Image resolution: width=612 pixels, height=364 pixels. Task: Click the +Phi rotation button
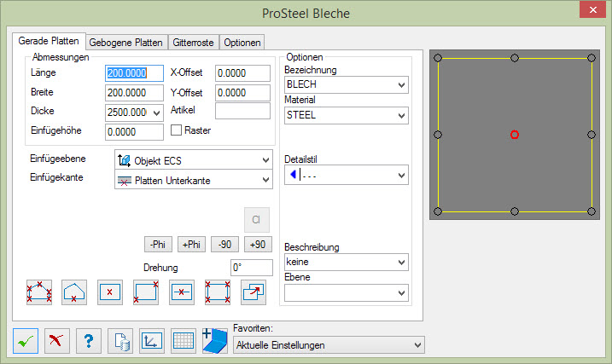click(191, 245)
